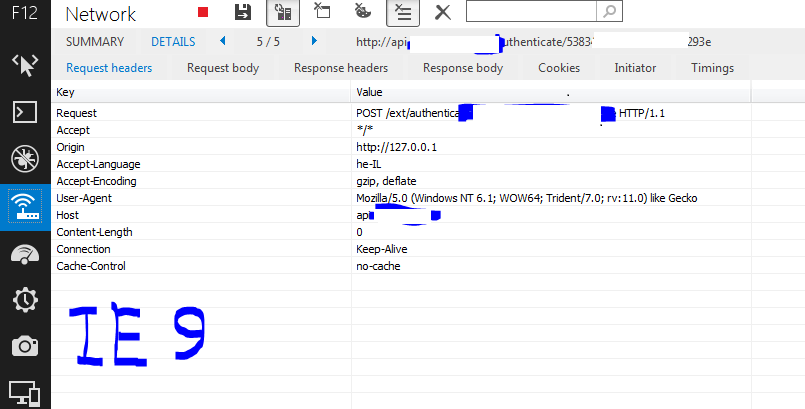Click the no-cache value

point(378,266)
